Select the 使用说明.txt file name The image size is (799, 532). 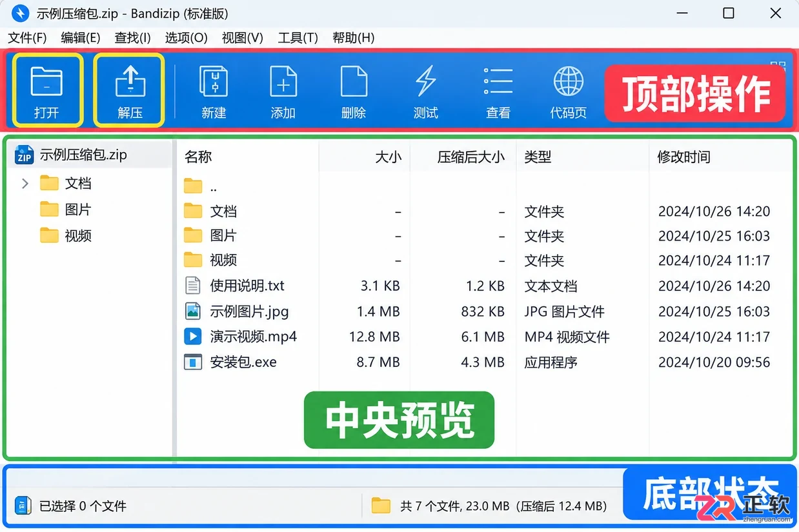(x=247, y=286)
